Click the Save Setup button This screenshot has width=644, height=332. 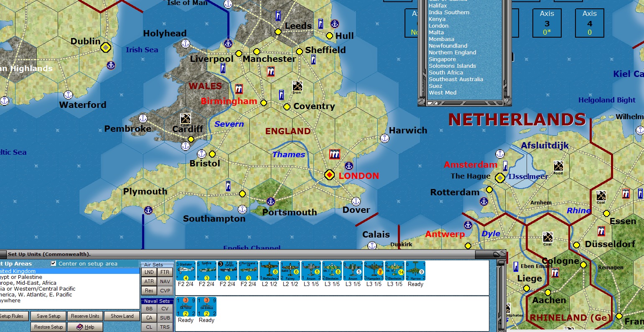click(48, 316)
